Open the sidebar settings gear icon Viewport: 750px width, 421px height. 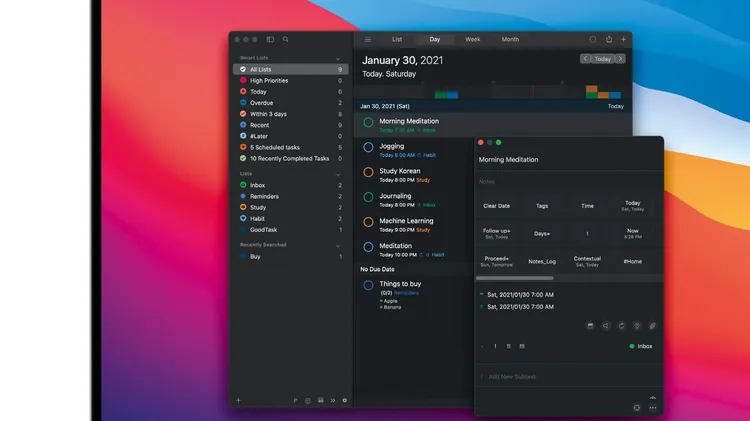tap(345, 400)
